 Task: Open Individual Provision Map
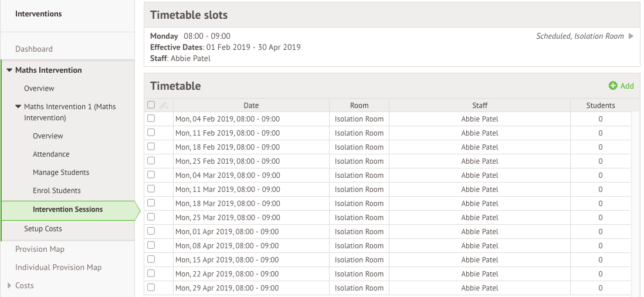click(x=58, y=268)
